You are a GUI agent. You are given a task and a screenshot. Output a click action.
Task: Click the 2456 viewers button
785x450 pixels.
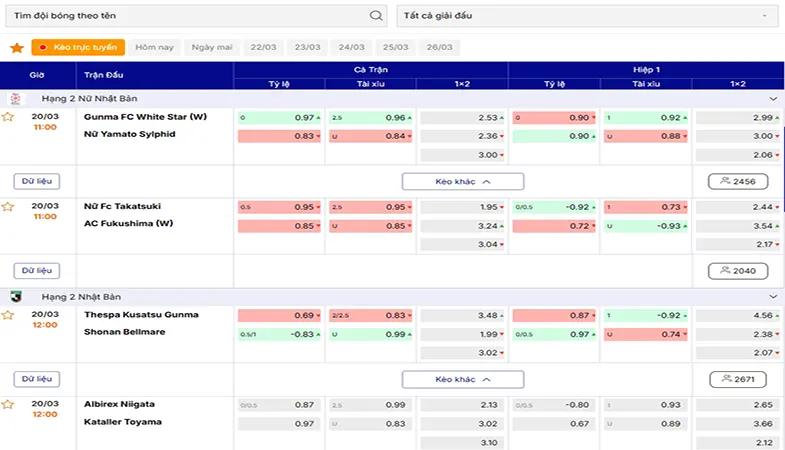(738, 181)
